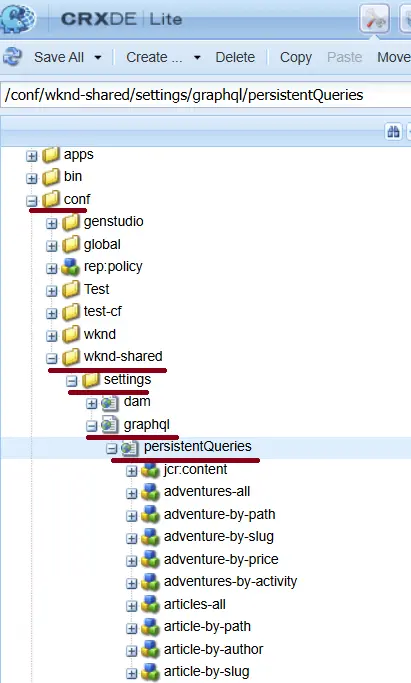Click the article-by-path node icon
The width and height of the screenshot is (411, 683).
pyautogui.click(x=151, y=627)
